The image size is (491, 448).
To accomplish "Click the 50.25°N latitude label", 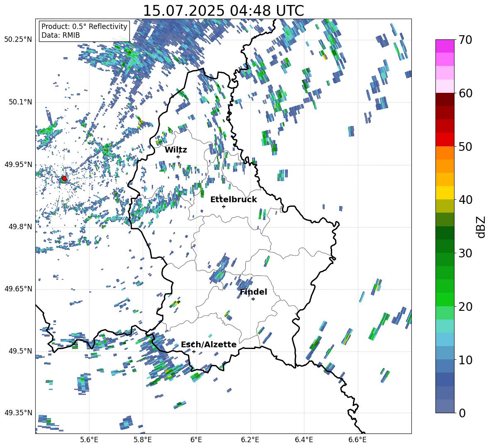I will coord(18,40).
